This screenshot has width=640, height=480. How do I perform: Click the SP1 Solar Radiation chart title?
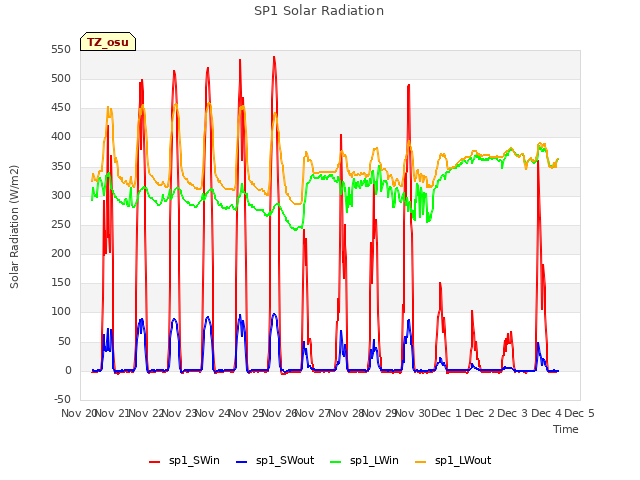pyautogui.click(x=319, y=11)
